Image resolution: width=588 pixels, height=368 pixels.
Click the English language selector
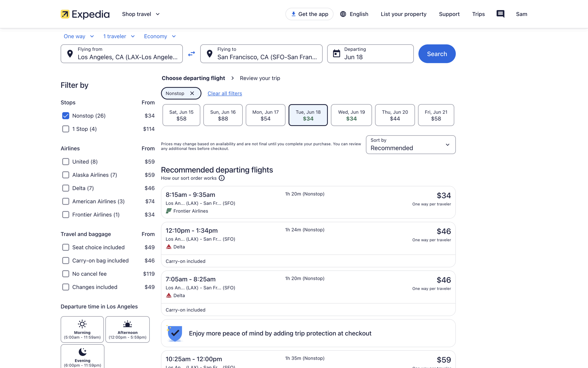point(354,14)
